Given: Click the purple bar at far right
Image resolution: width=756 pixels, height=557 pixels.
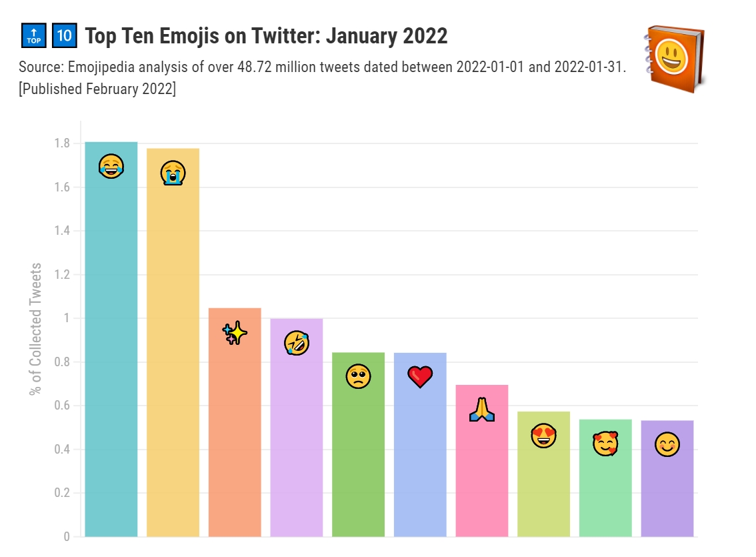Looking at the screenshot, I should pos(667,494).
